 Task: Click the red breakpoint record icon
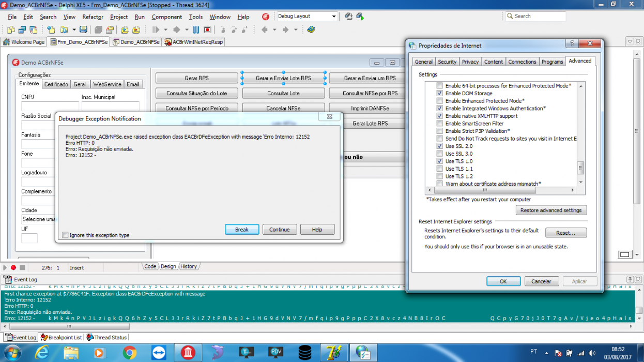point(13,267)
